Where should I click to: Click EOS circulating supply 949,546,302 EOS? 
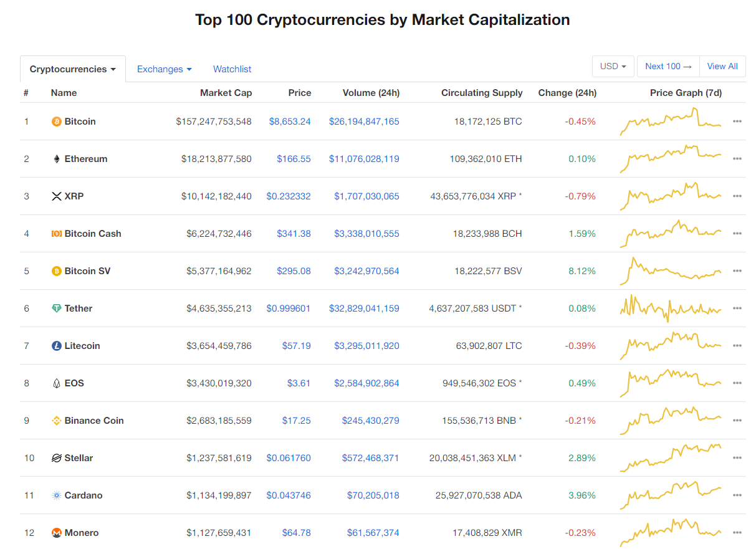[479, 383]
